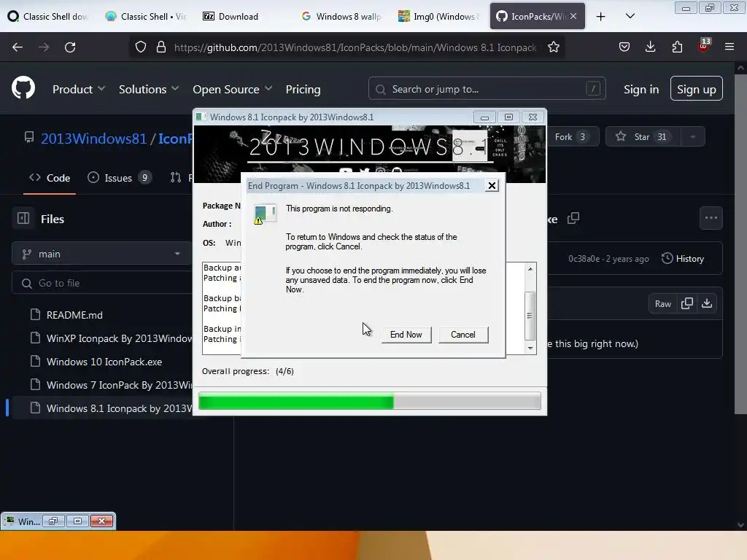Copy the file path icon
The height and width of the screenshot is (560, 747).
pos(573,219)
